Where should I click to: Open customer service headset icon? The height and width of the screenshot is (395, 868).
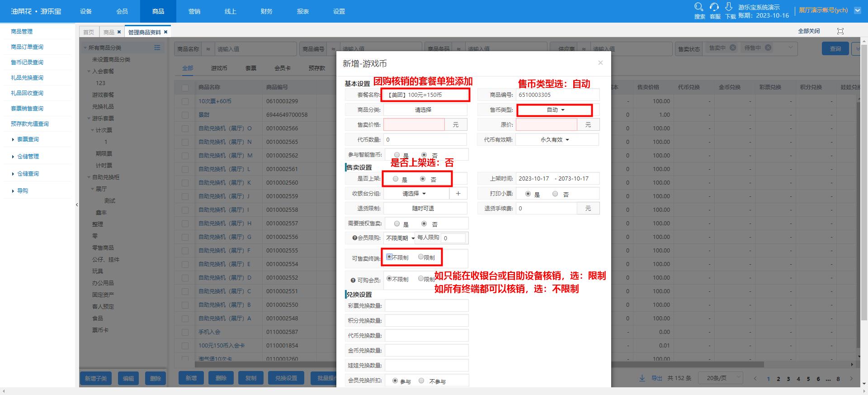(714, 7)
